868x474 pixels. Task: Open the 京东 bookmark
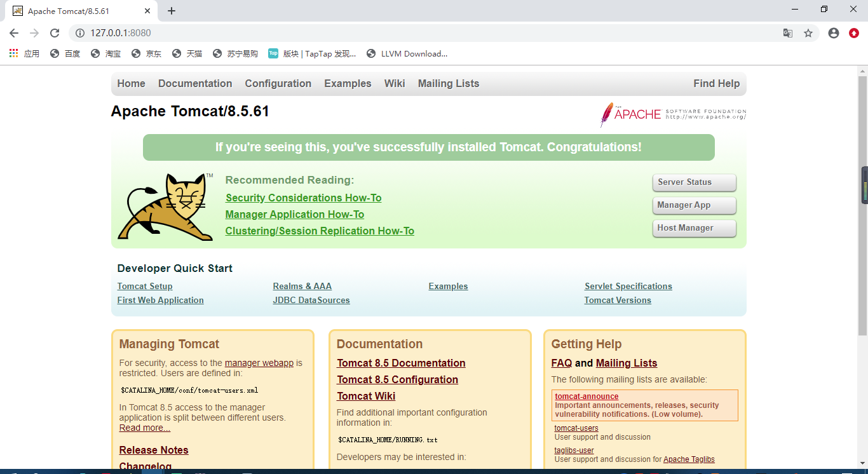(x=146, y=54)
